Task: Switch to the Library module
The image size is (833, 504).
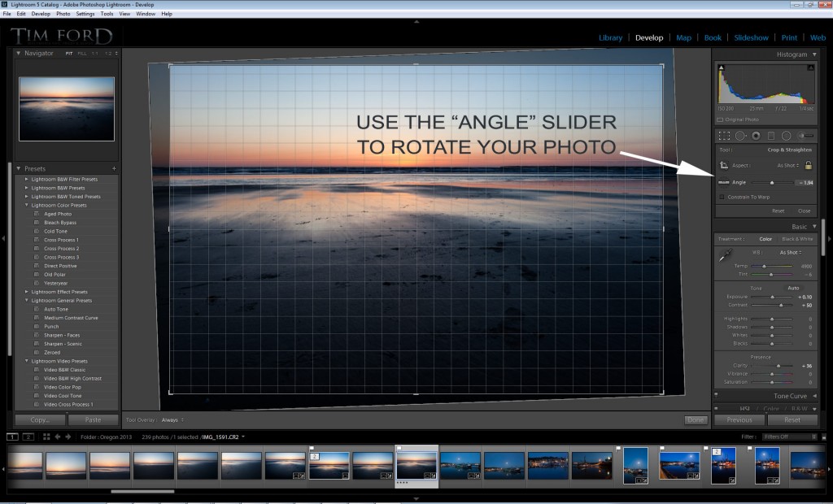Action: (610, 37)
